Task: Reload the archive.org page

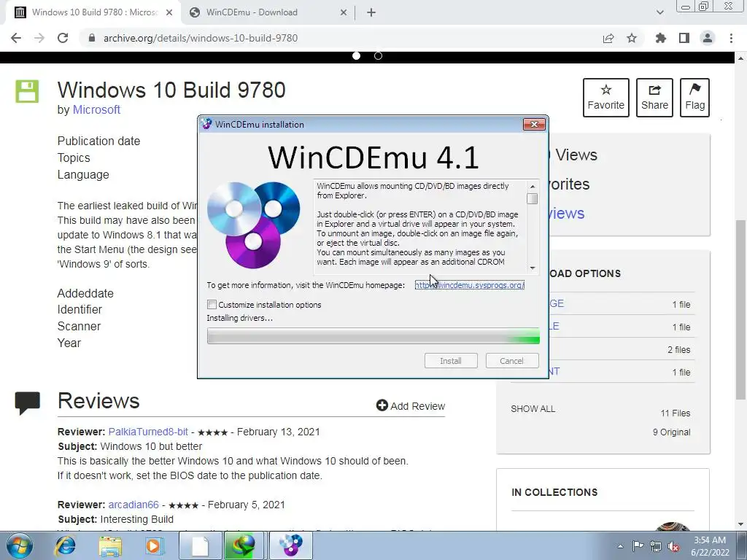Action: pos(63,38)
